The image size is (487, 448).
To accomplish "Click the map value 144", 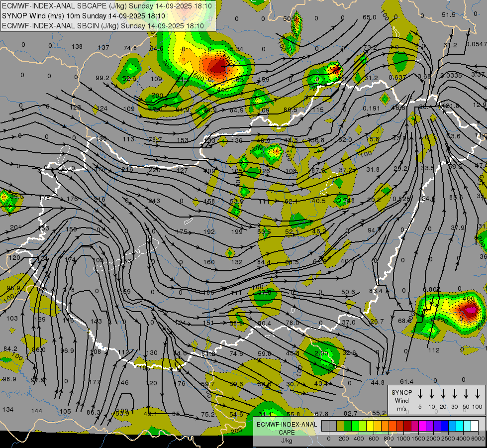I will (x=37, y=411).
